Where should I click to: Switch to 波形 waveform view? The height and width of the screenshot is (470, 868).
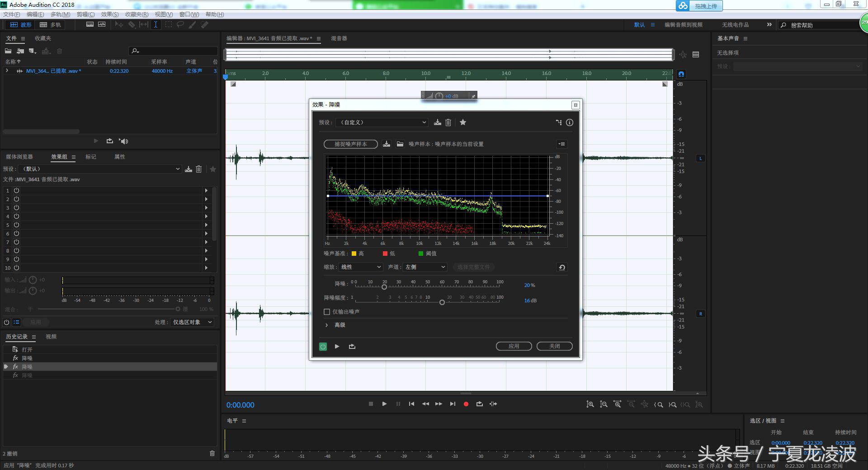(x=21, y=25)
